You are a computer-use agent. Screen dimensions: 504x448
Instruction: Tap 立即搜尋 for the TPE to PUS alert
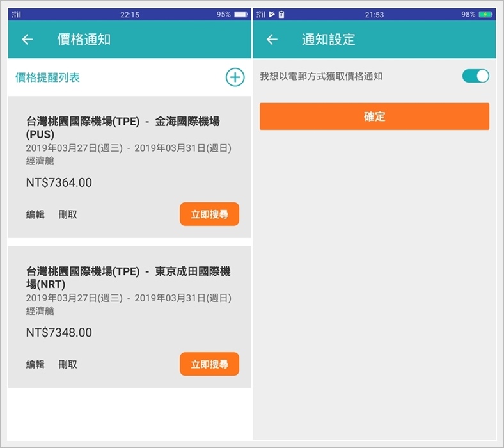tap(209, 214)
